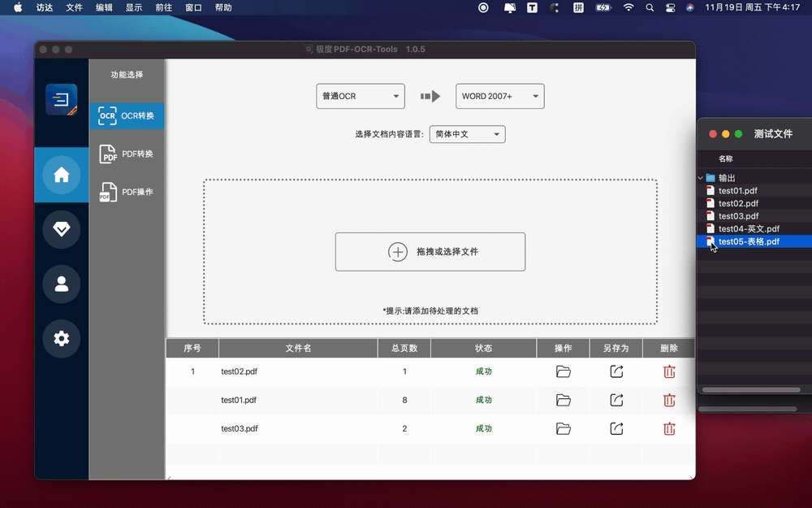The width and height of the screenshot is (812, 508).
Task: Delete test01.pdf from the list
Action: point(669,400)
